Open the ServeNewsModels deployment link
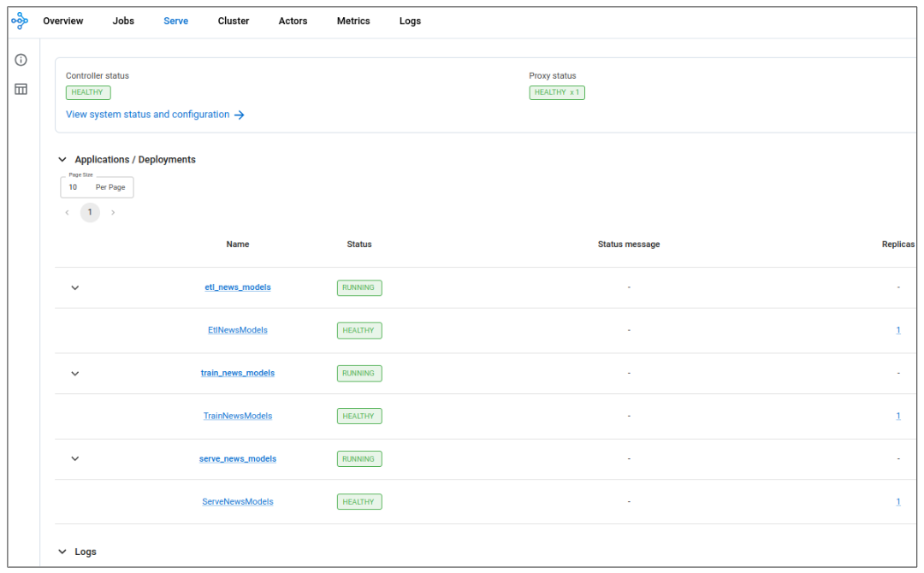This screenshot has width=924, height=573. (238, 502)
